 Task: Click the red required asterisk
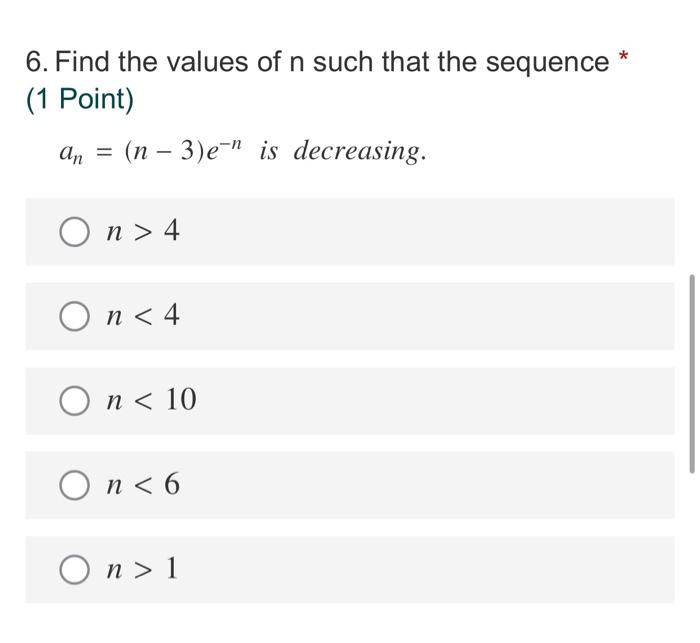pyautogui.click(x=623, y=57)
